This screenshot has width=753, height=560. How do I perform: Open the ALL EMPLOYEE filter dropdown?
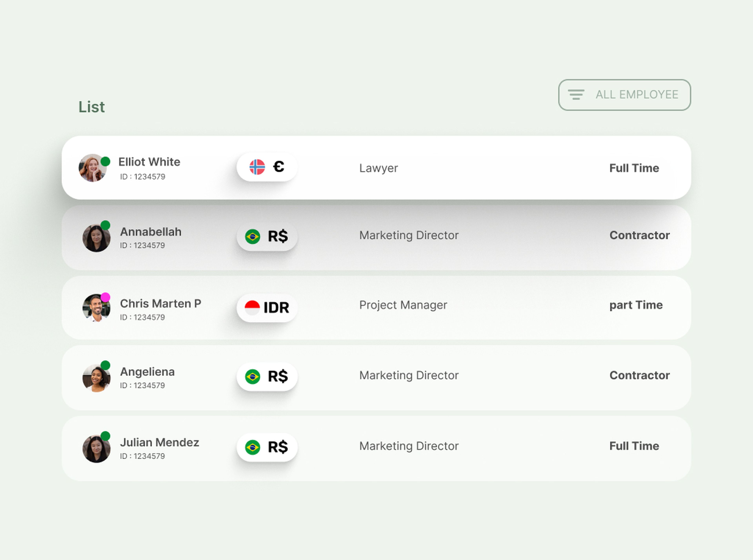624,95
